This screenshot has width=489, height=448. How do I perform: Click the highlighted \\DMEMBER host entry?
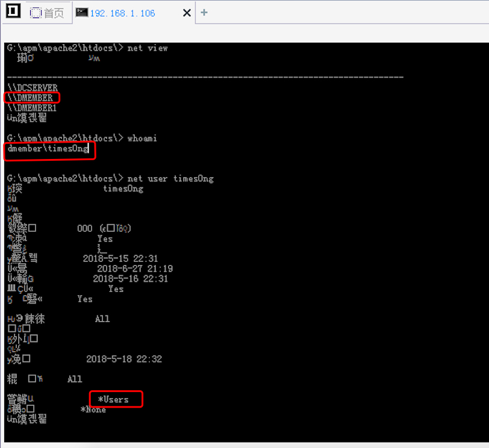click(x=30, y=98)
